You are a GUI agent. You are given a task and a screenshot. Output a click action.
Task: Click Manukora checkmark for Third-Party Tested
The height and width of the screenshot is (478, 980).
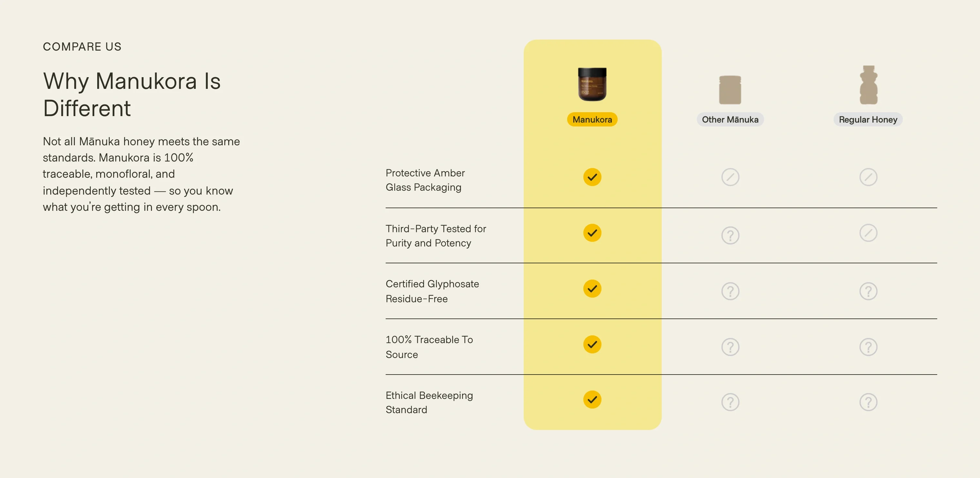(592, 233)
